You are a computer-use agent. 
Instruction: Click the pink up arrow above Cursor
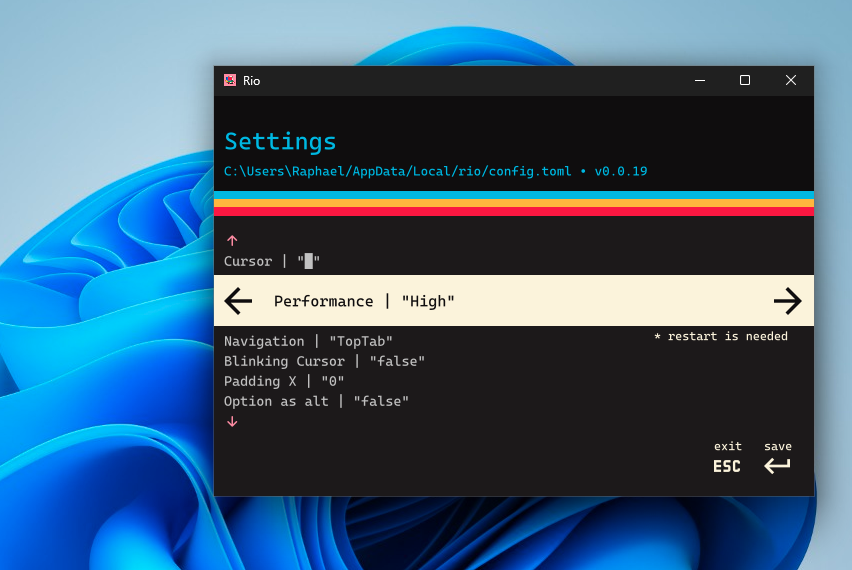tap(232, 240)
